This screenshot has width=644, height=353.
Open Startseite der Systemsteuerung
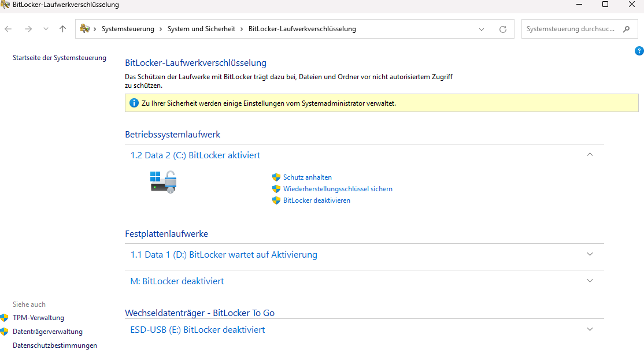[x=60, y=58]
